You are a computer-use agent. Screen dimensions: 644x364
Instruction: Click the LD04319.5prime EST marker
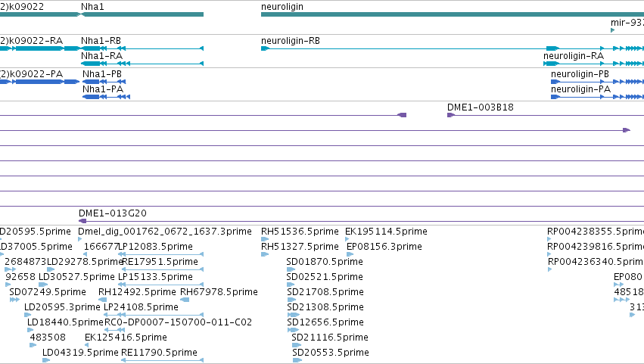(46, 360)
